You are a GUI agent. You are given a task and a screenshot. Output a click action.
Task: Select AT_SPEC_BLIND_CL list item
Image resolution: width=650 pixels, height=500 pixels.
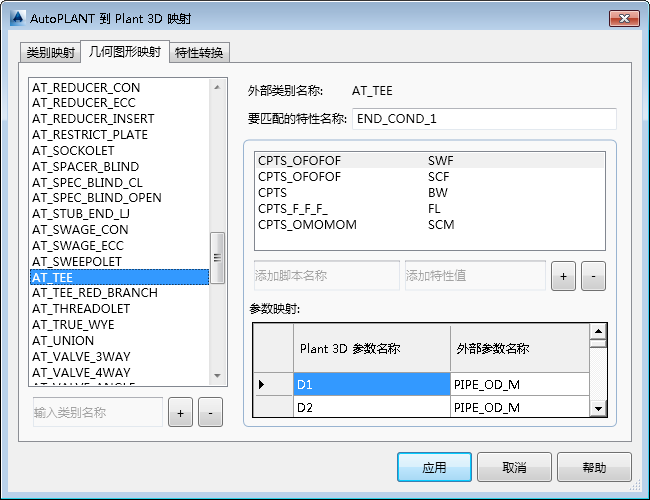[120, 182]
